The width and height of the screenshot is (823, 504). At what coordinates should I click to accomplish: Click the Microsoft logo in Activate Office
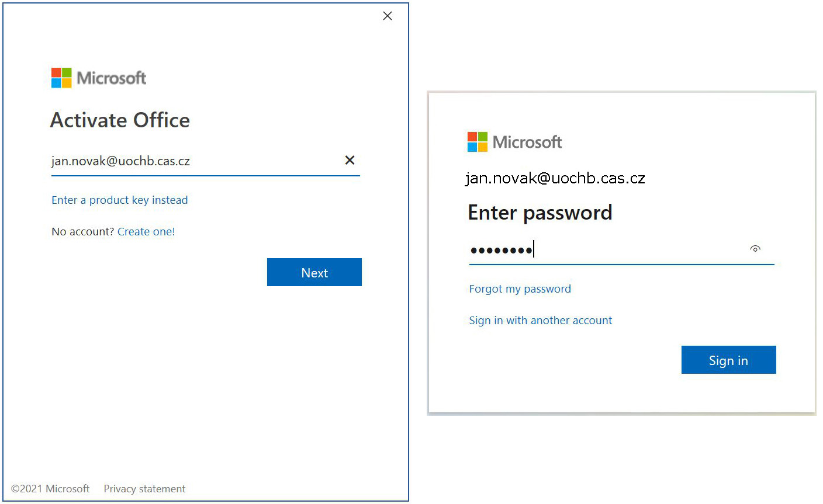[99, 78]
